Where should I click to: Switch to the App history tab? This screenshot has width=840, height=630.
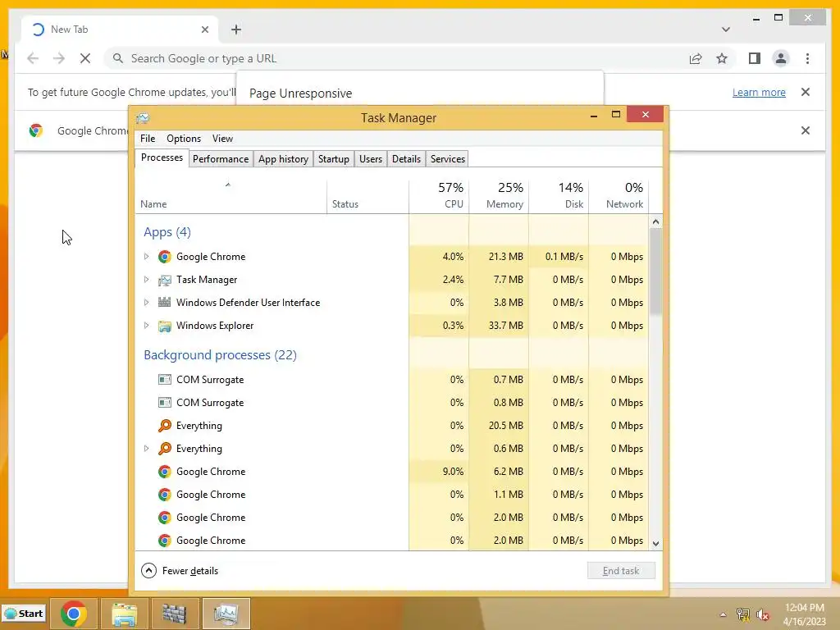tap(283, 158)
